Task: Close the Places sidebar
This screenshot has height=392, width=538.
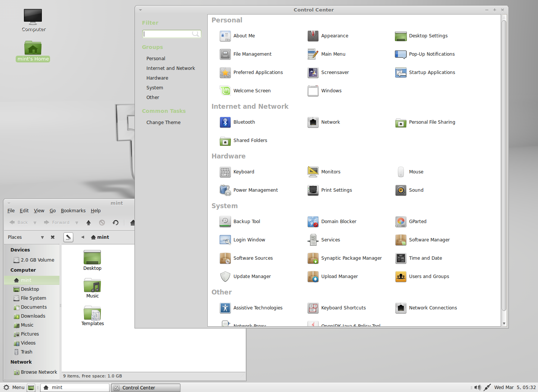Action: [x=53, y=237]
